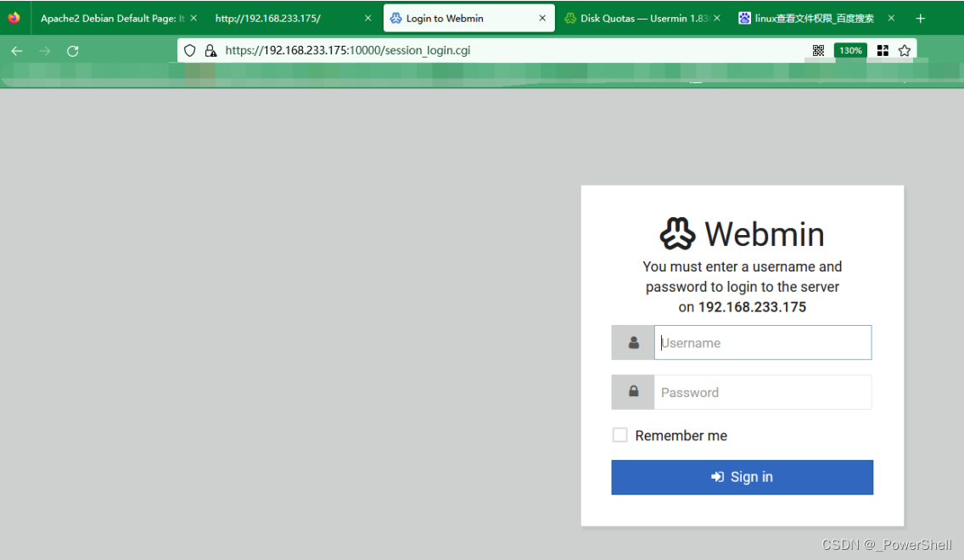The height and width of the screenshot is (560, 964).
Task: Click the Firefox logo icon
Action: click(14, 18)
